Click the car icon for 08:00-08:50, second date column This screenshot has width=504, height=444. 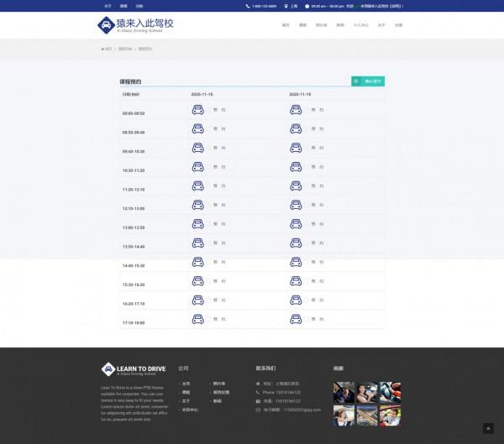pyautogui.click(x=296, y=110)
